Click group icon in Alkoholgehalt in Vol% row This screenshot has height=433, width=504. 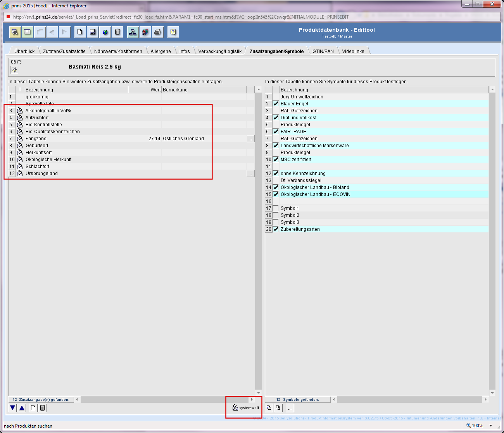click(x=20, y=111)
